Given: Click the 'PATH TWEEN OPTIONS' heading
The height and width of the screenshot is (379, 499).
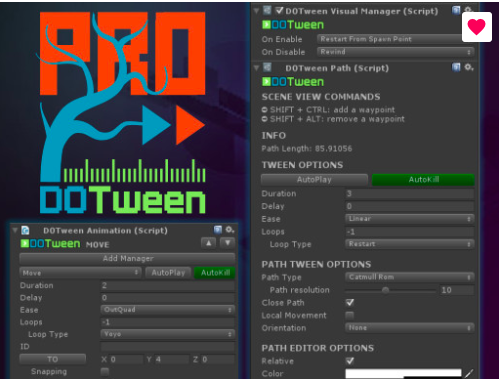Looking at the screenshot, I should tap(316, 265).
